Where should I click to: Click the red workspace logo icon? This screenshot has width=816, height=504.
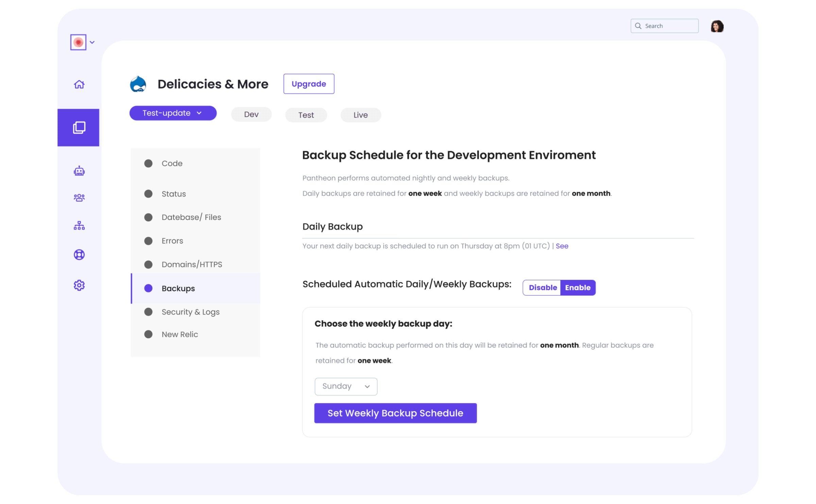(x=78, y=42)
